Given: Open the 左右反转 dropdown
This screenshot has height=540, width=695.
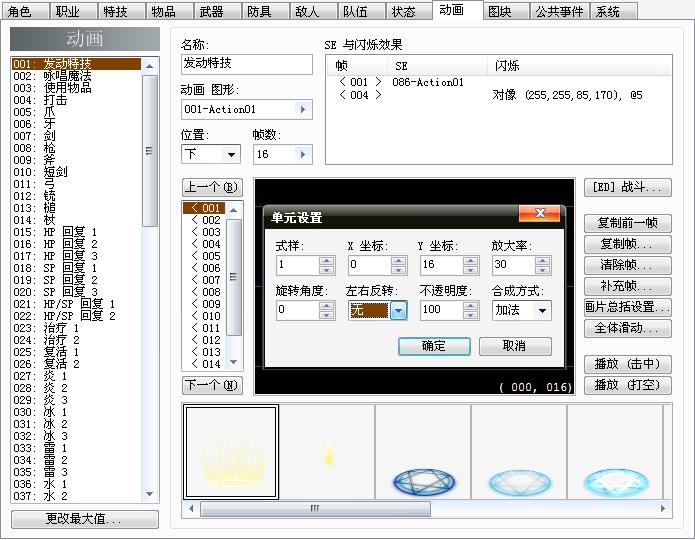Looking at the screenshot, I should coord(398,310).
